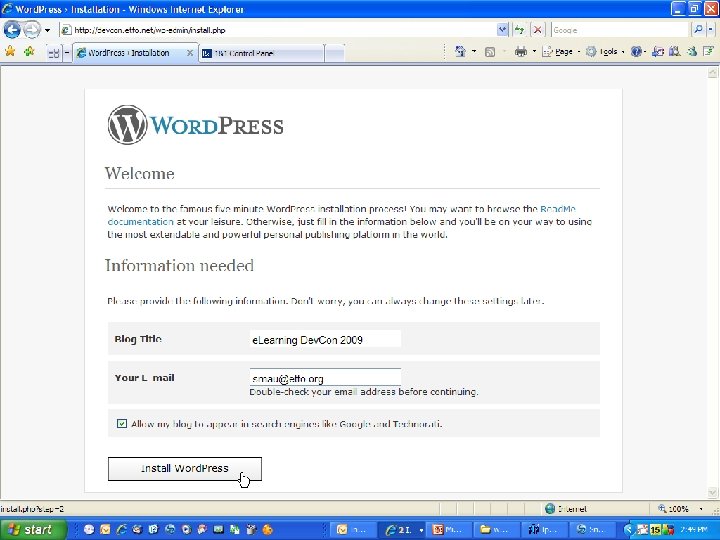Click the Refresh page icon
The height and width of the screenshot is (540, 720).
(519, 30)
